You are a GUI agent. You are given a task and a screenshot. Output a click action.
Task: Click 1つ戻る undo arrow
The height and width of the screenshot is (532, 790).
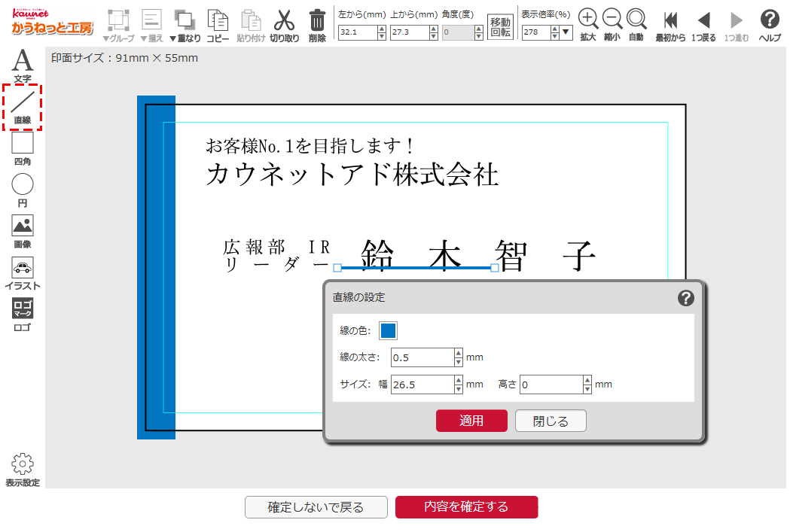(x=704, y=25)
